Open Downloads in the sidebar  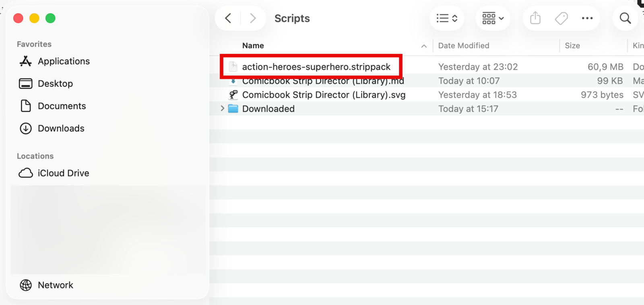61,128
